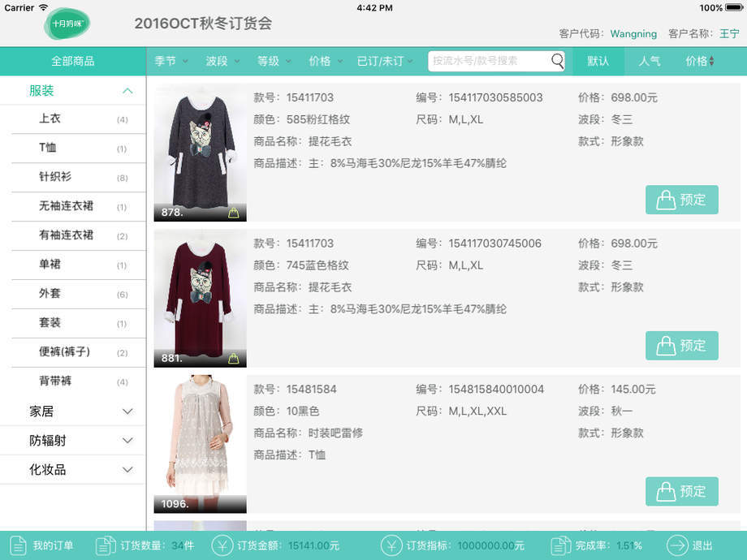Click the 订货指标 yen circle icon
This screenshot has height=560, width=747.
391,545
